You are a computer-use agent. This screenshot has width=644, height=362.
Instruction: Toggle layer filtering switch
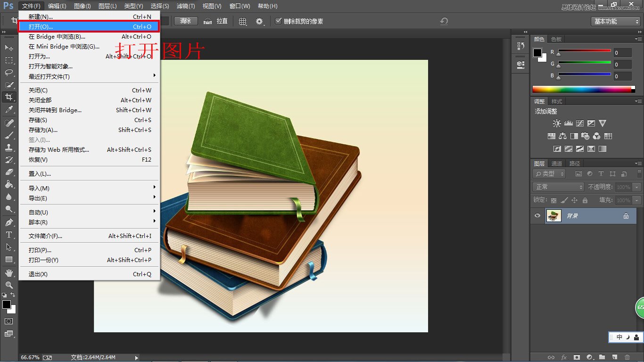(639, 174)
